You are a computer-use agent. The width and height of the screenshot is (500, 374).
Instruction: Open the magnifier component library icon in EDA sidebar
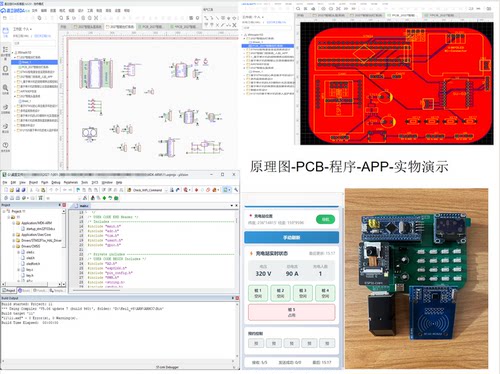[5, 89]
